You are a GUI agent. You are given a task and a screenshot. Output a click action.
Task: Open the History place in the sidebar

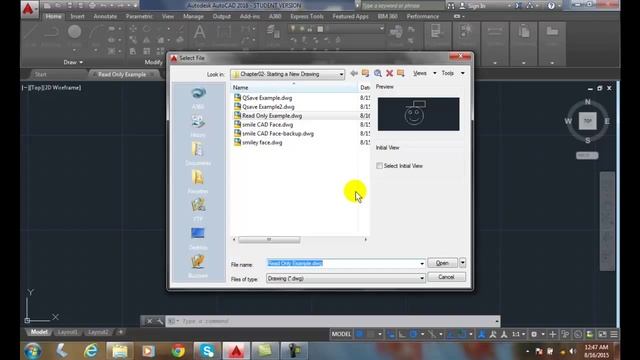click(198, 126)
